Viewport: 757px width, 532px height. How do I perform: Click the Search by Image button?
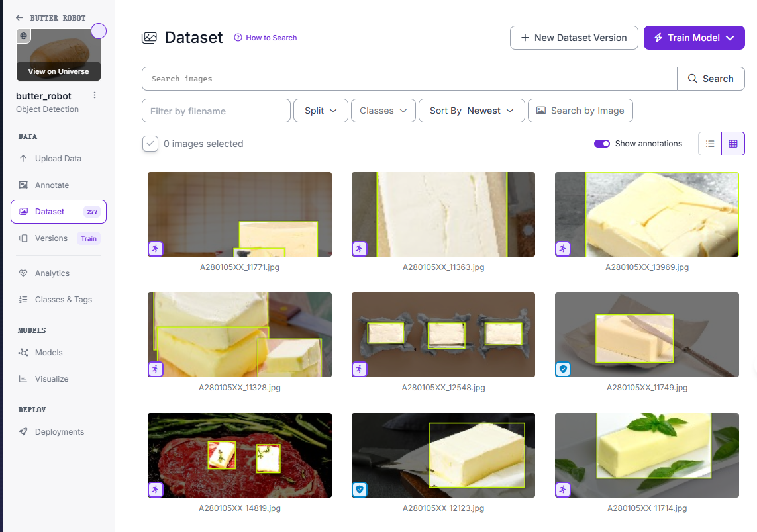point(580,111)
